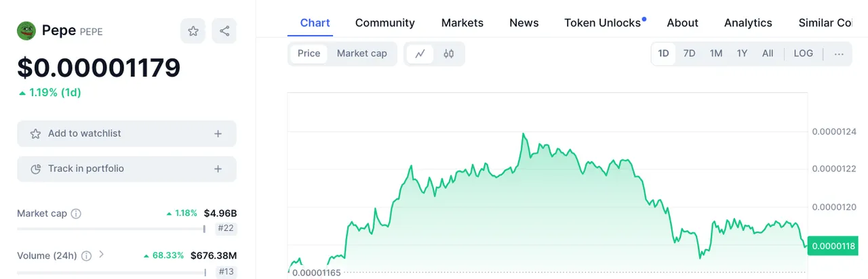Star Pepe as a favorite
Screen dimensions: 868x279
(193, 30)
